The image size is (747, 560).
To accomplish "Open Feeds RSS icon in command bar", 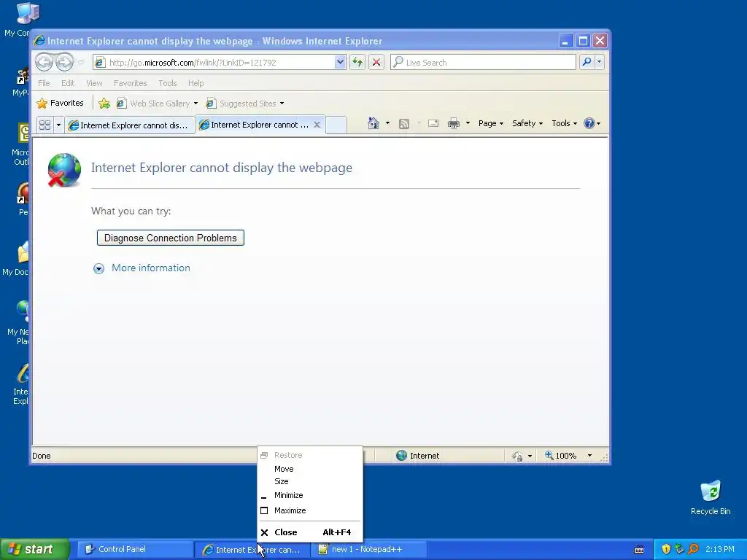I will (x=404, y=124).
